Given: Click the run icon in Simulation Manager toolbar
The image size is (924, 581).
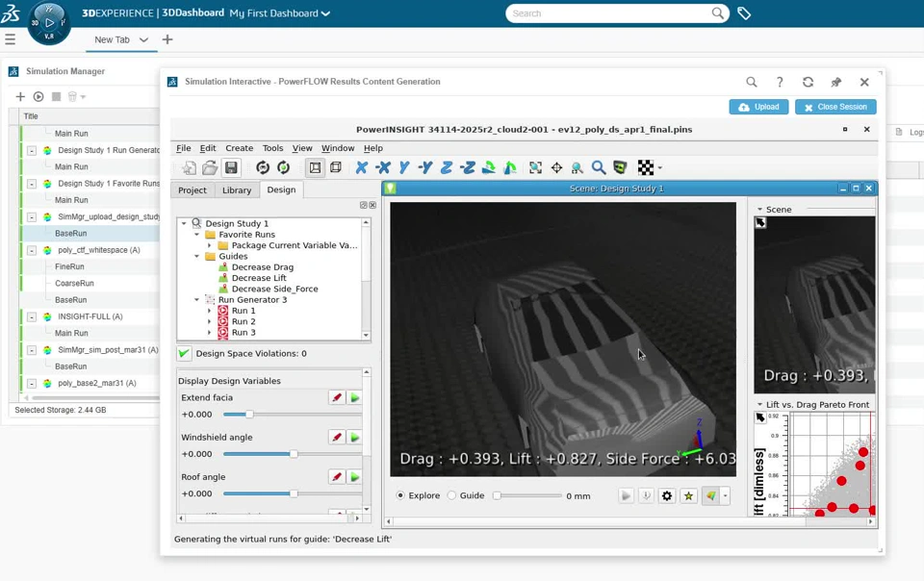Looking at the screenshot, I should pyautogui.click(x=38, y=96).
